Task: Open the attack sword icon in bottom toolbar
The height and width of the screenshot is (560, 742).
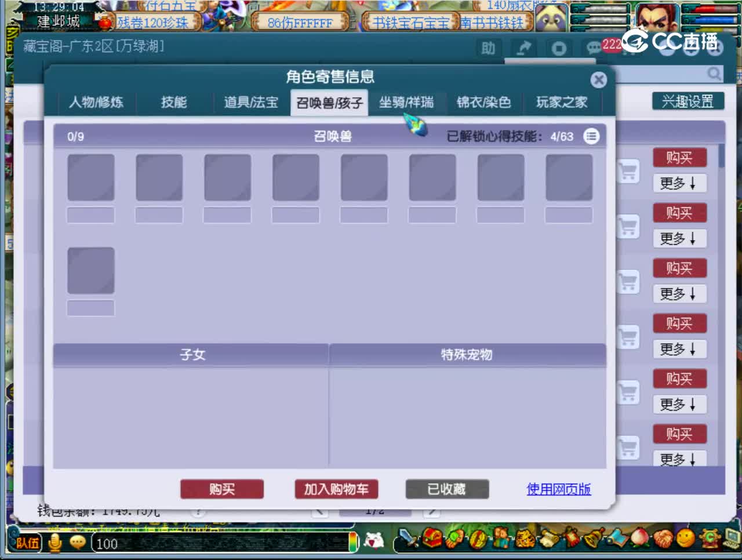Action: [408, 539]
